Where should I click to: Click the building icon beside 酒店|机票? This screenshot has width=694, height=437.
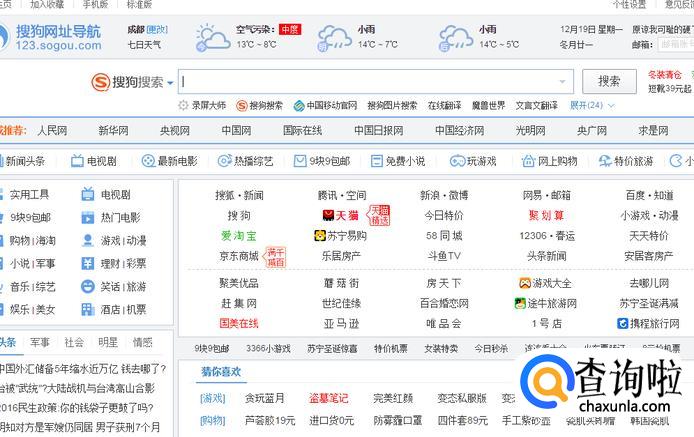coord(88,309)
